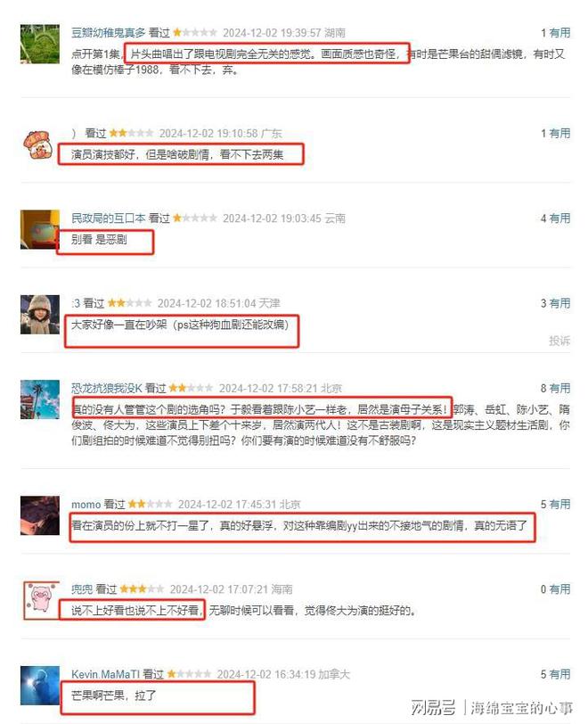Open the beanie-hat girl avatar
588x724 pixels.
[40, 315]
